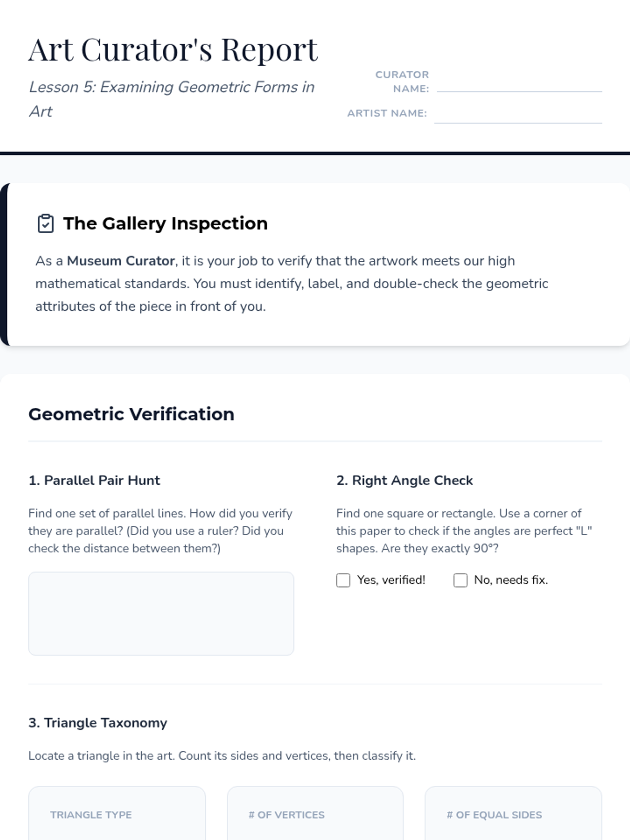Click the # of Vertices field box
Viewport: 630px width, 840px height.
tap(315, 814)
